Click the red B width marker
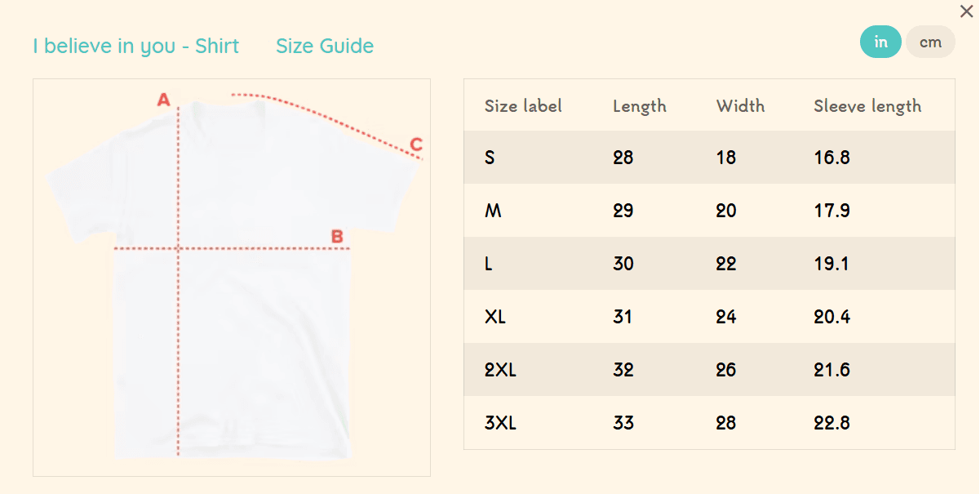This screenshot has height=494, width=980. [x=337, y=237]
